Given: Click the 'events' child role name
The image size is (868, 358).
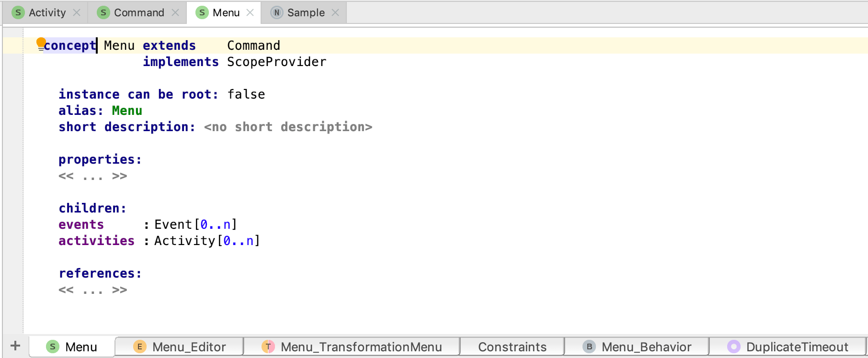Looking at the screenshot, I should (81, 224).
